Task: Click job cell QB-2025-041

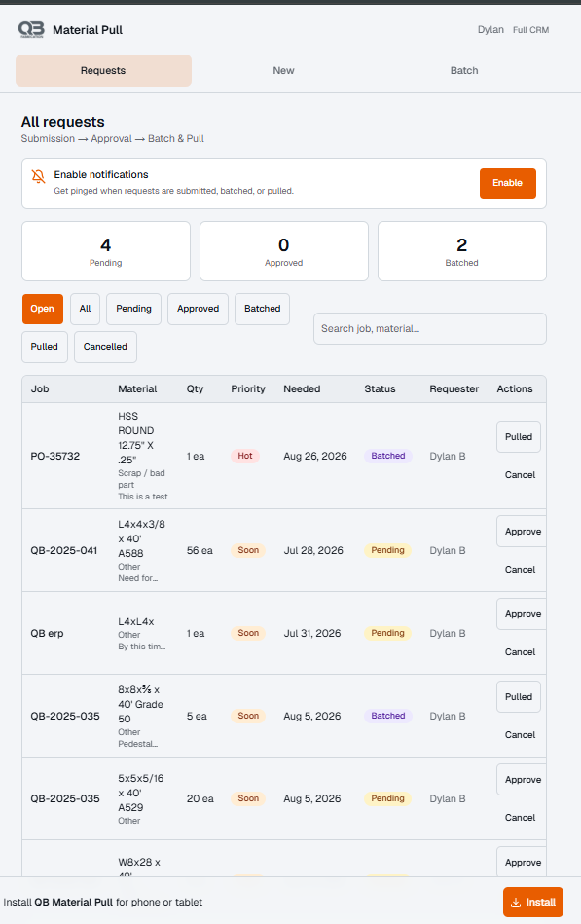Action: 63,550
